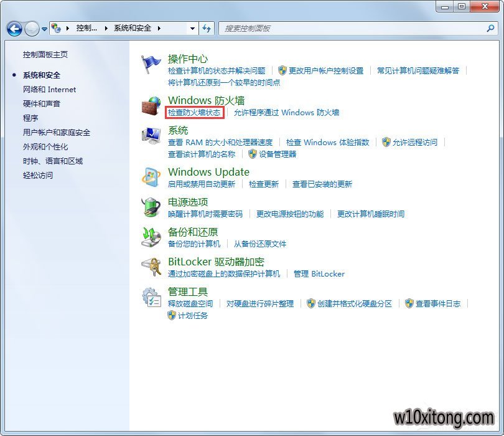
Task: Click 备份您的计算机 link
Action: coord(194,244)
